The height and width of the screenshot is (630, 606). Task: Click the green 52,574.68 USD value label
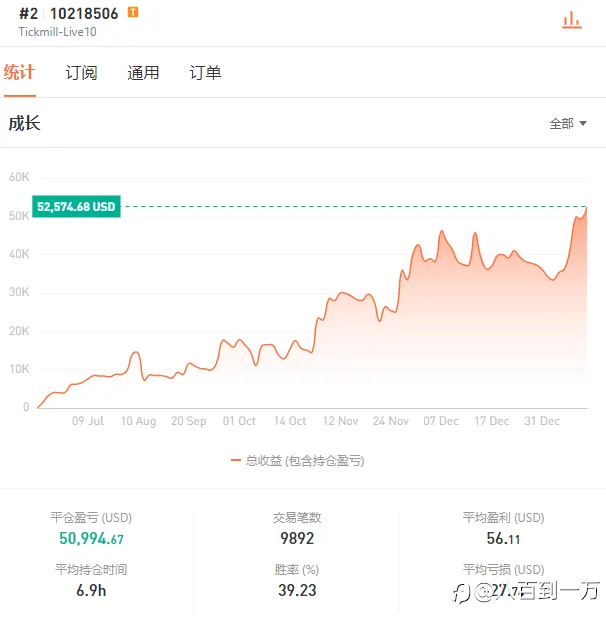tap(76, 207)
